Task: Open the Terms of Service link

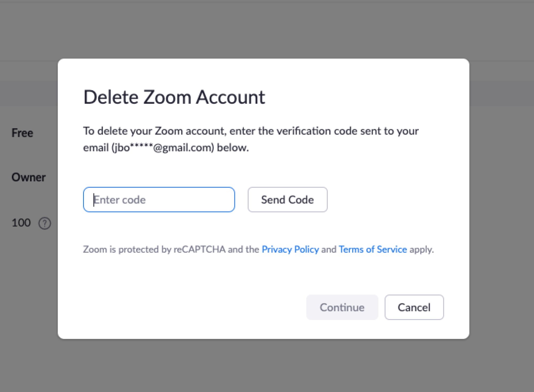Action: coord(373,249)
